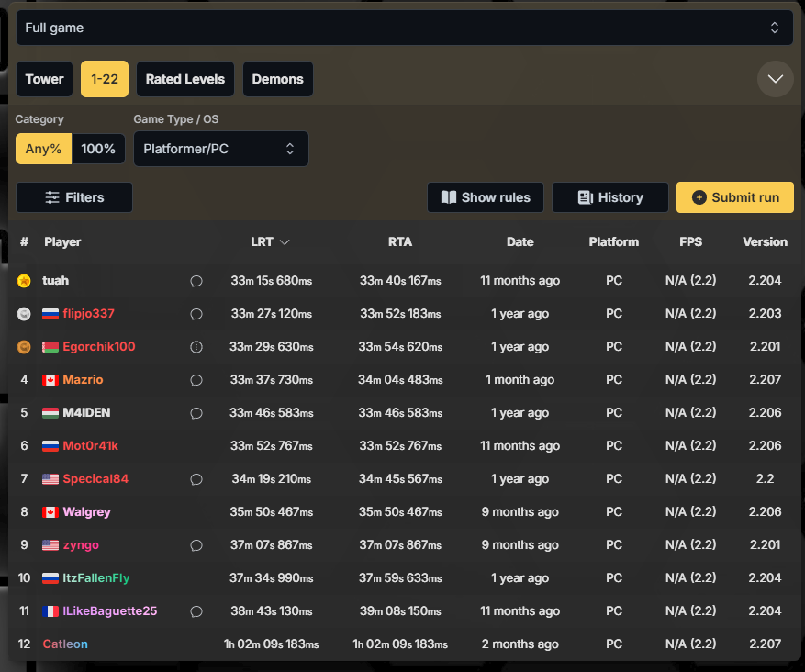The height and width of the screenshot is (672, 805).
Task: Click the Platform column header
Action: (x=614, y=241)
